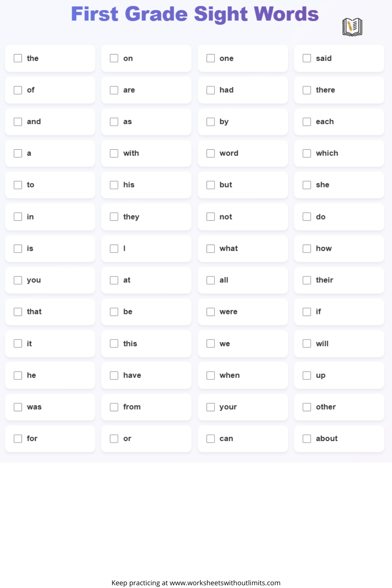Check the 'you' checkbox
This screenshot has height=588, width=392.
pos(18,280)
